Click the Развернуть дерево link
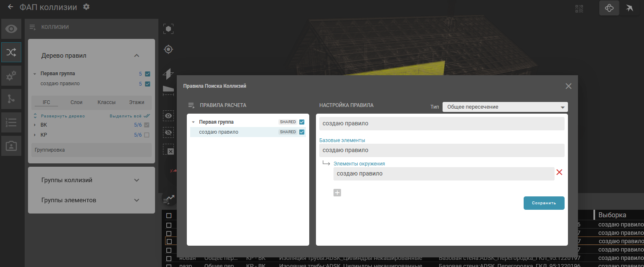Viewport: 644px width, 267px height. coord(62,116)
